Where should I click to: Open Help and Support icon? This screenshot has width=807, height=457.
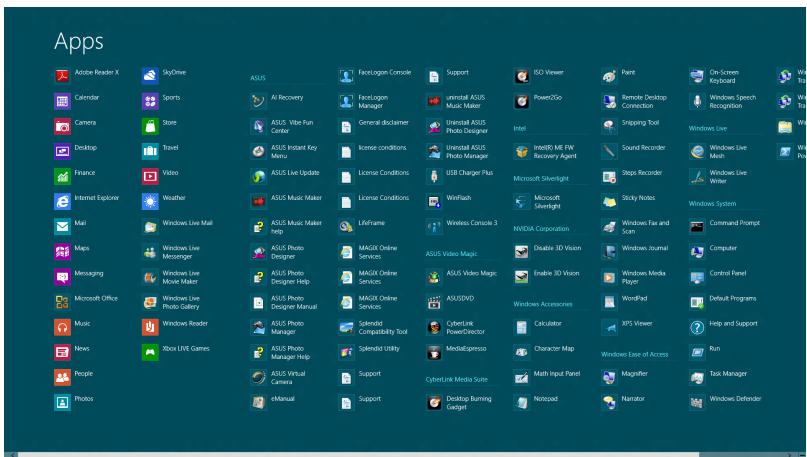tap(697, 327)
